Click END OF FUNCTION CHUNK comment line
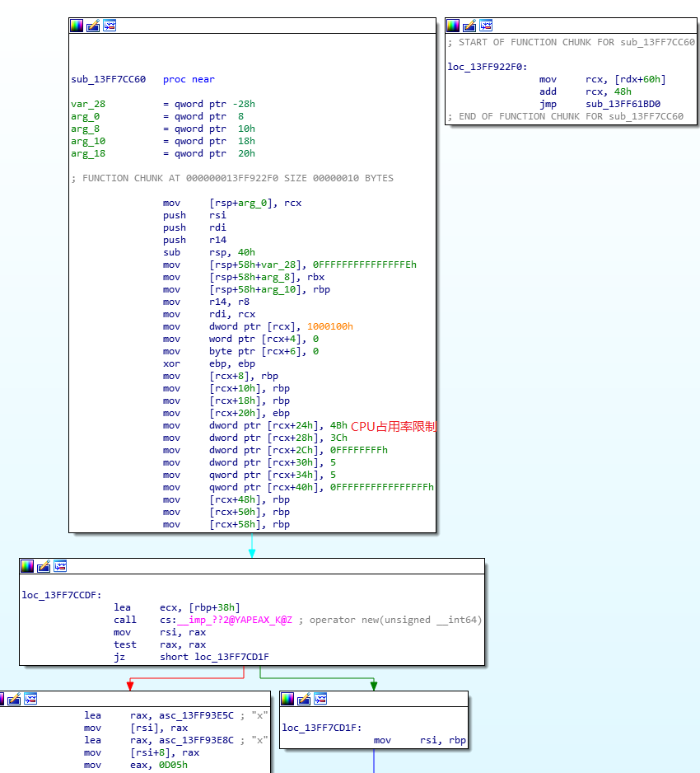This screenshot has width=700, height=773. pos(566,116)
